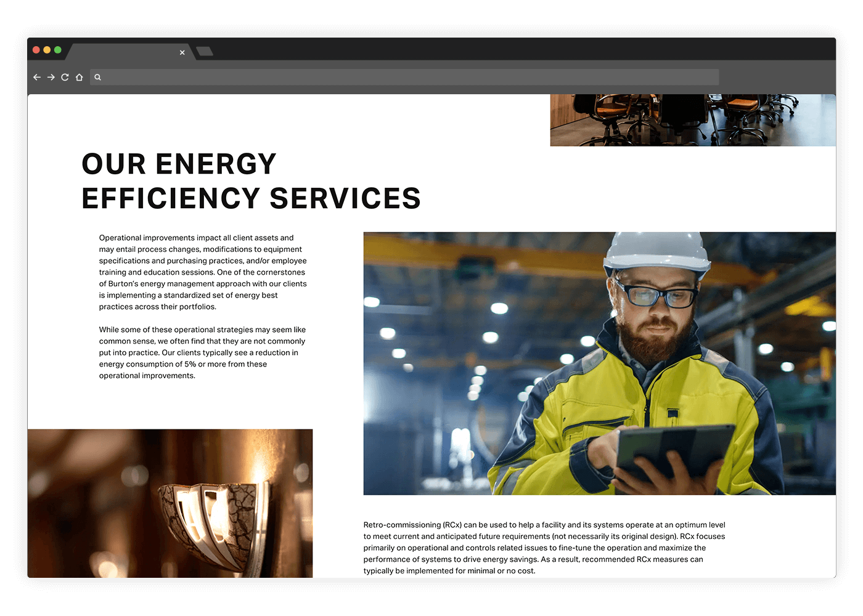Go back with the browser back arrow
This screenshot has height=616, width=863.
(x=37, y=77)
